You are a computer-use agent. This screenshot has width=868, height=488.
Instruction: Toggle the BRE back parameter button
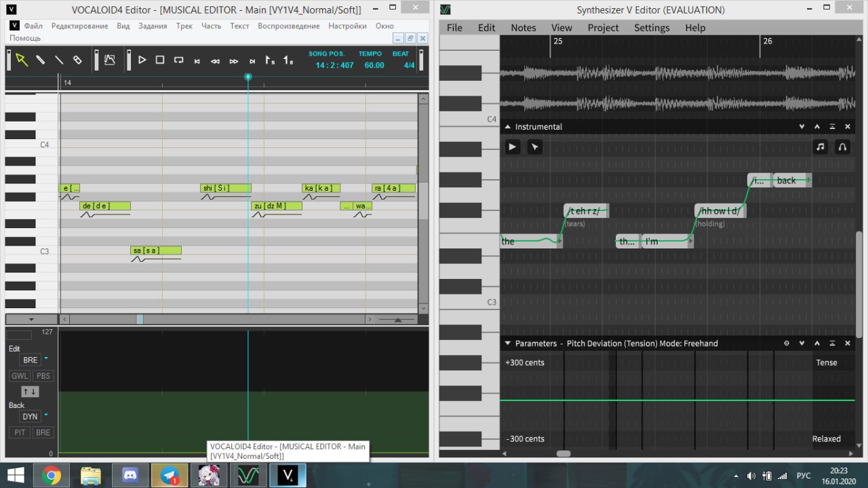click(43, 432)
